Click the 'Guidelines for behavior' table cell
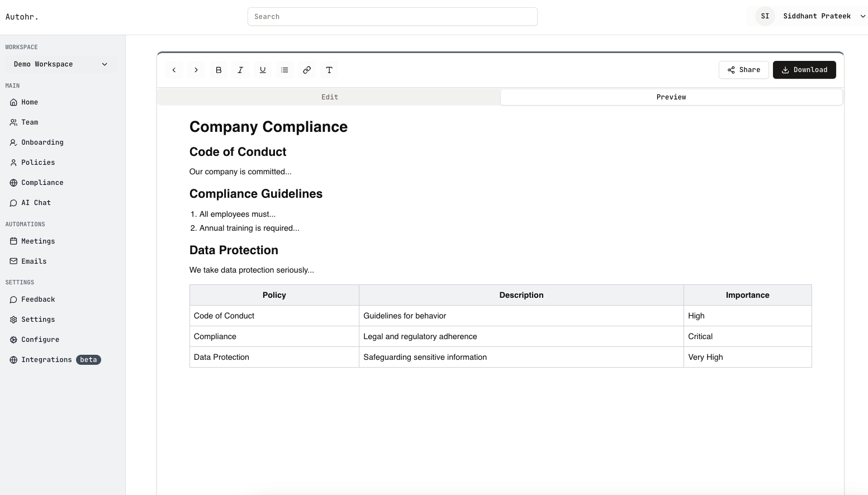This screenshot has width=868, height=495. point(521,316)
